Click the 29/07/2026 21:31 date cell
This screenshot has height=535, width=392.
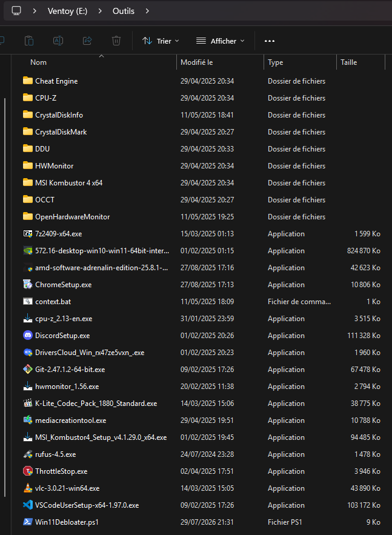point(207,522)
